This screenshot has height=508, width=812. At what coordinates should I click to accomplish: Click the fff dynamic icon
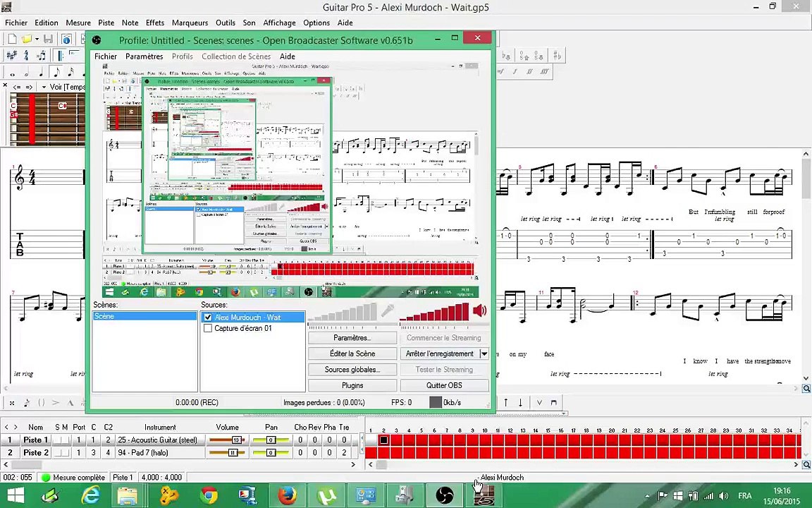[x=544, y=72]
